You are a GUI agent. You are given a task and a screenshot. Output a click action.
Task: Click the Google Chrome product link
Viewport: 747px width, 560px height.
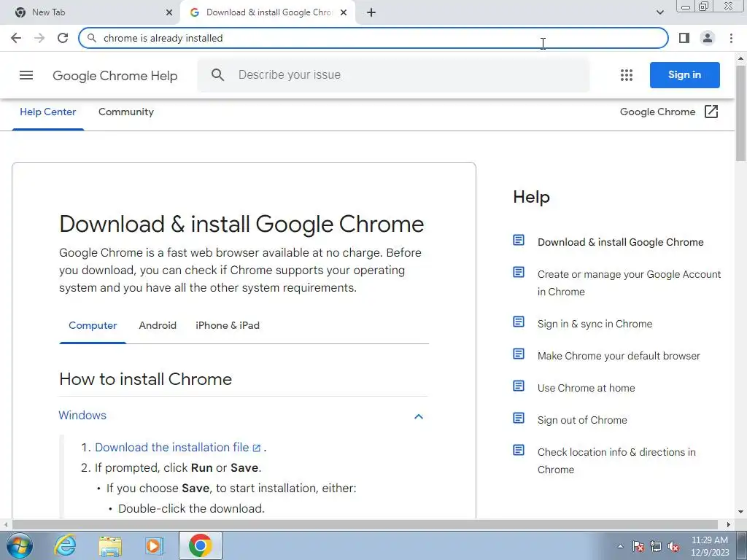pos(657,112)
